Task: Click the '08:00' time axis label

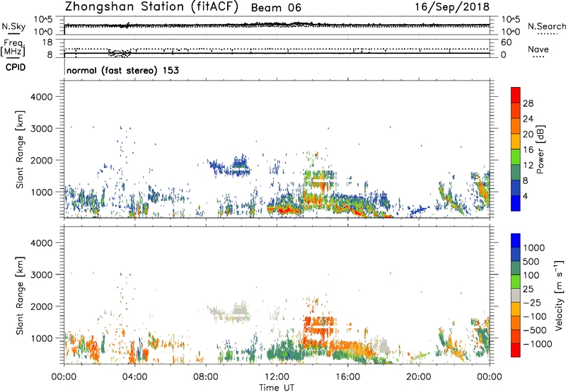Action: [206, 377]
